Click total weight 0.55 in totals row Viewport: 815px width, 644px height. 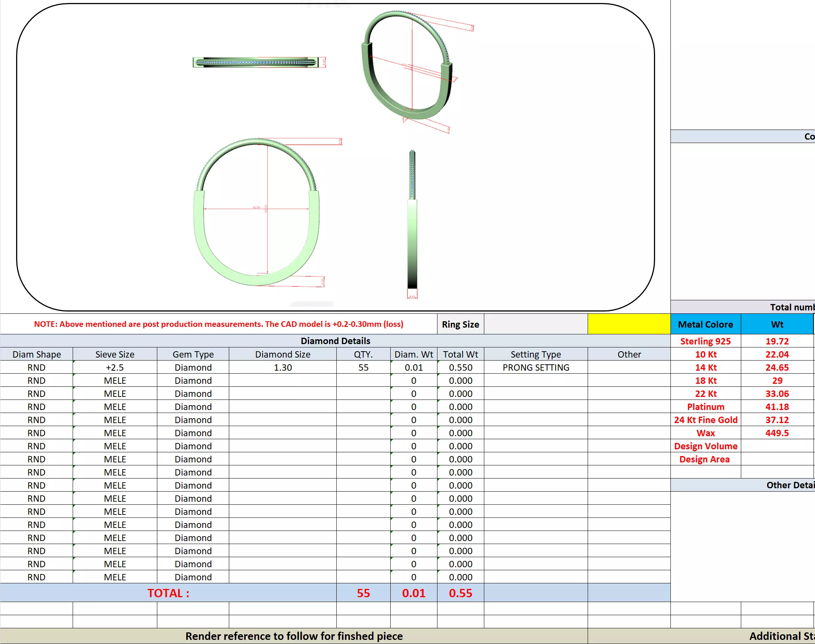click(460, 593)
